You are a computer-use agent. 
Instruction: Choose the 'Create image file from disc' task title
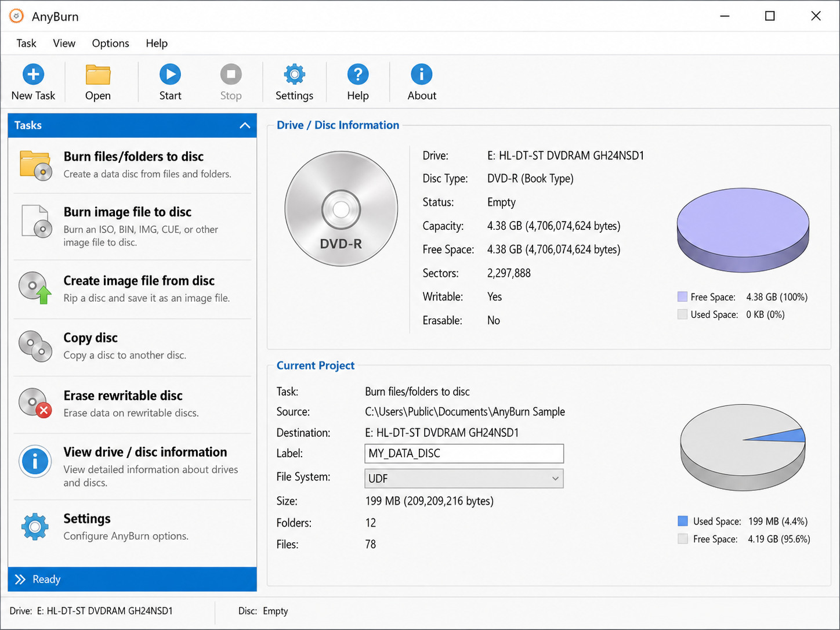coord(139,281)
